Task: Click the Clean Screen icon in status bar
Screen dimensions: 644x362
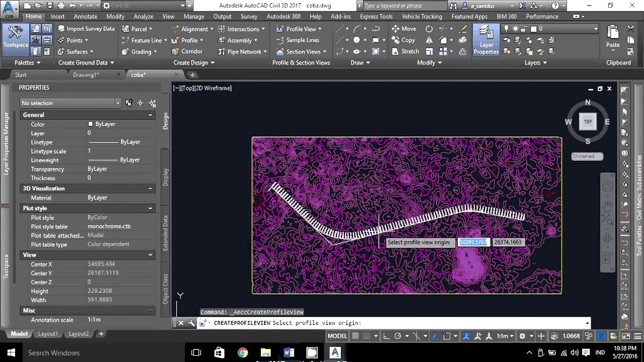Action: pyautogui.click(x=626, y=336)
